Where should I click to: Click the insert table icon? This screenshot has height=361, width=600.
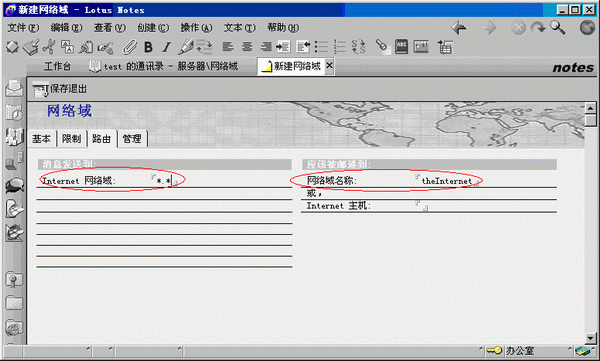(x=445, y=47)
